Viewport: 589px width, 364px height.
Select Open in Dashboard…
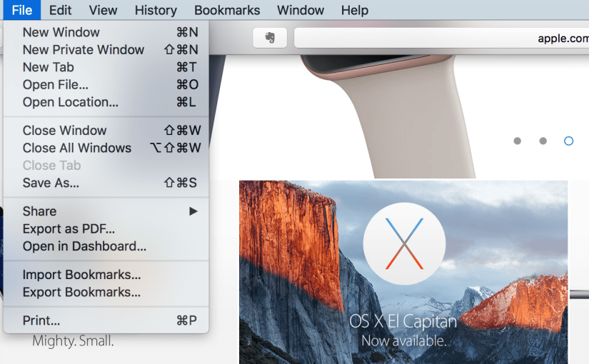(106, 246)
